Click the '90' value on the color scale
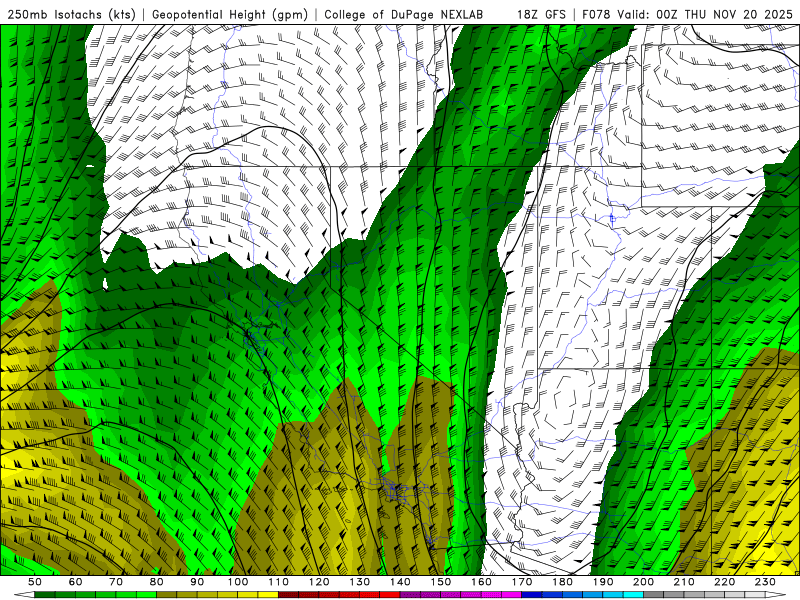800x600 pixels. 197,582
